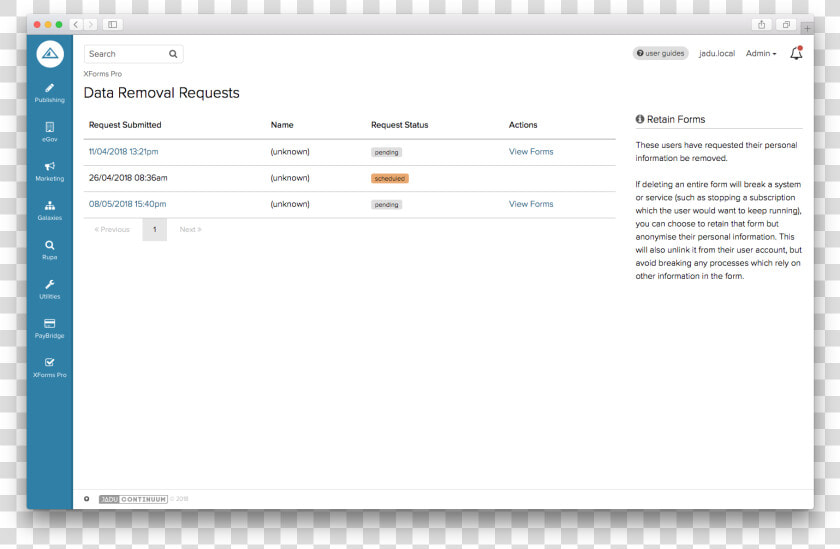Open the Admin dropdown menu
This screenshot has width=840, height=549.
pyautogui.click(x=761, y=54)
